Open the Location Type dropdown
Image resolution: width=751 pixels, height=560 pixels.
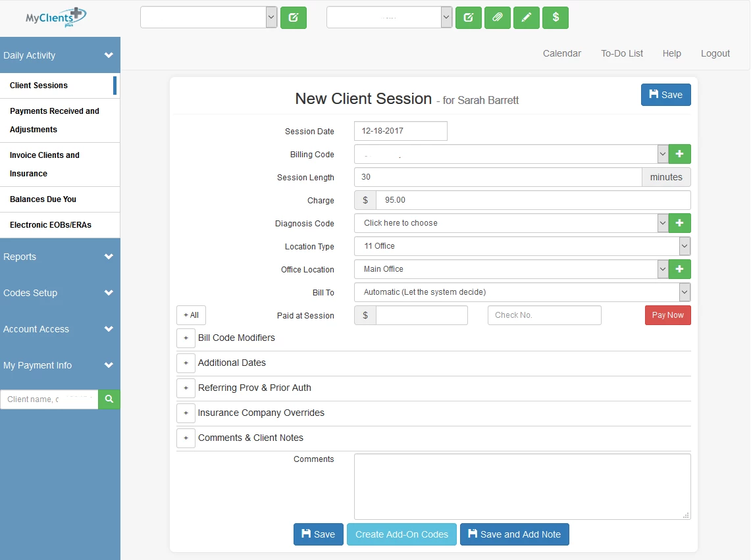point(523,246)
